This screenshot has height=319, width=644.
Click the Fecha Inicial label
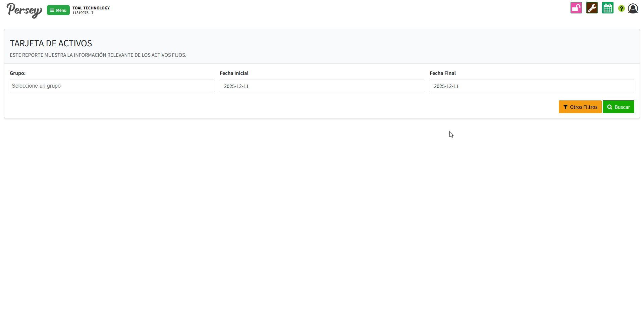tap(234, 73)
